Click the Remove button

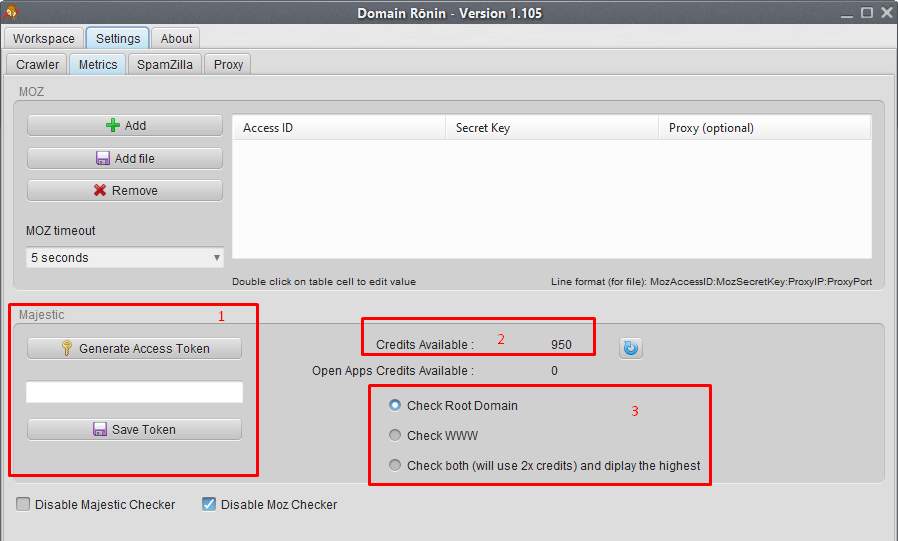(x=125, y=191)
